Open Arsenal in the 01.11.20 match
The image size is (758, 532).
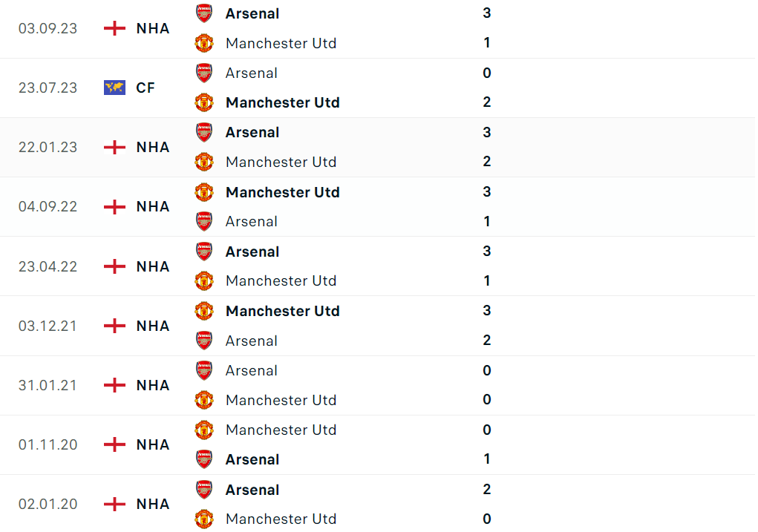pyautogui.click(x=252, y=459)
